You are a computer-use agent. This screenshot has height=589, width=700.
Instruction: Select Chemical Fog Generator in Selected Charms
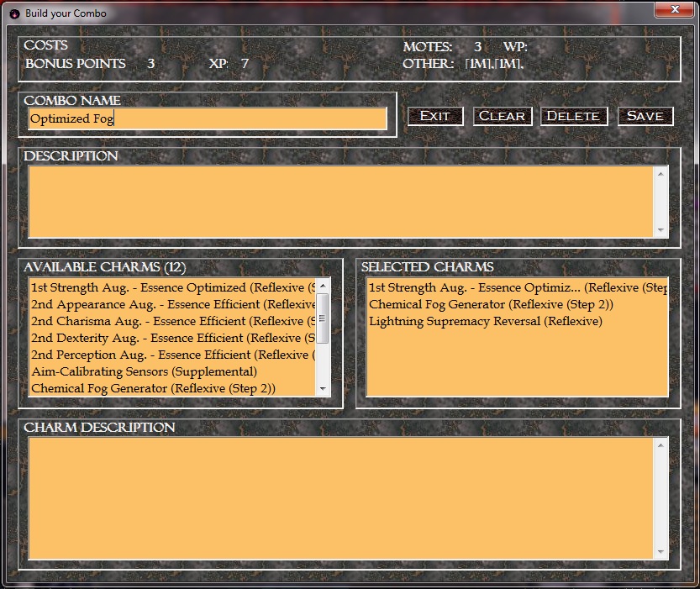point(518,304)
